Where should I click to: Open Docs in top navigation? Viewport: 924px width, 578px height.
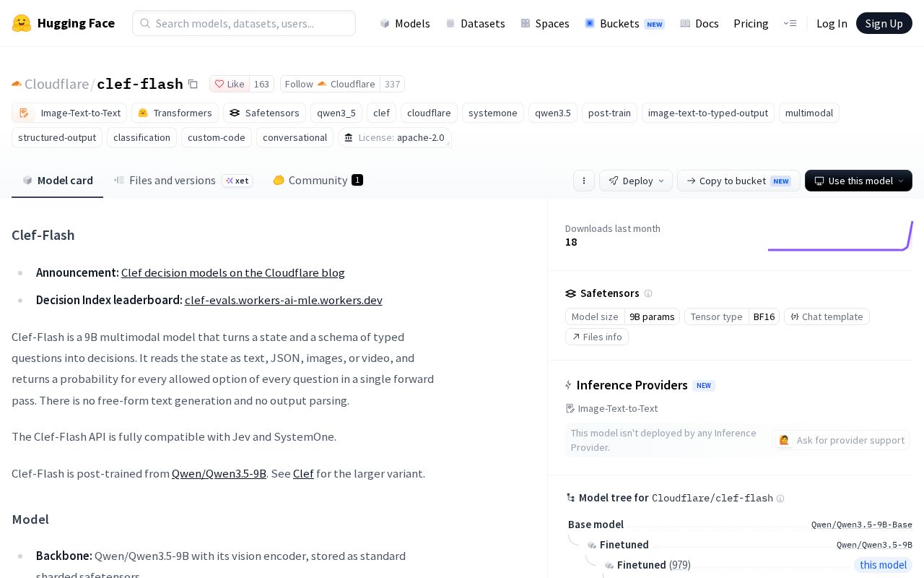tap(699, 23)
